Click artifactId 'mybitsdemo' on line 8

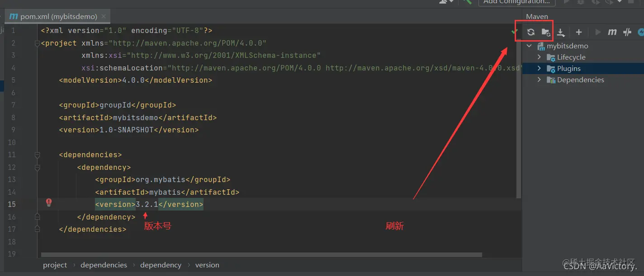[x=136, y=117]
